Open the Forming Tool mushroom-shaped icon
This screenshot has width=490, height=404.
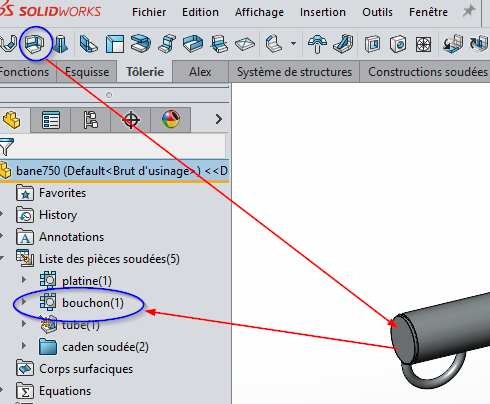point(317,44)
